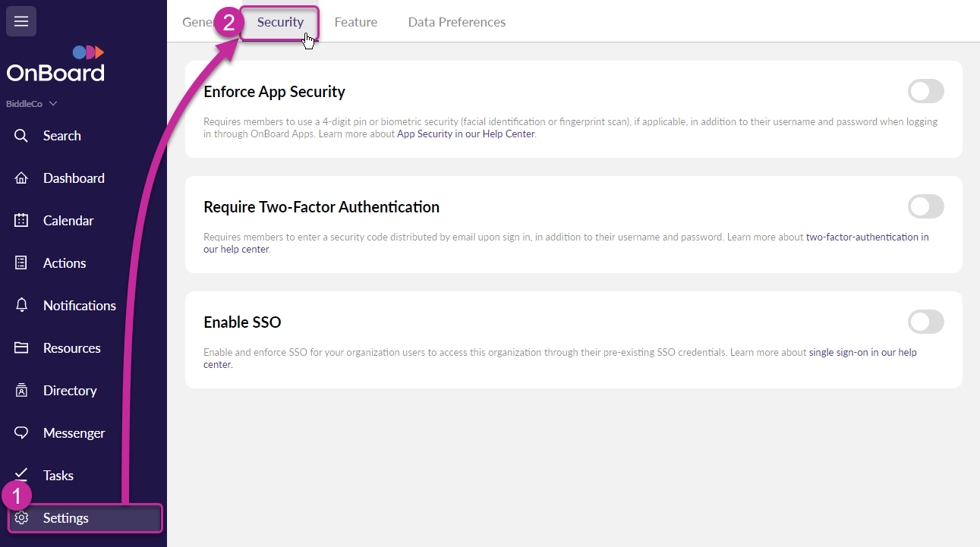
Task: Enable the SSO switch
Action: (925, 322)
